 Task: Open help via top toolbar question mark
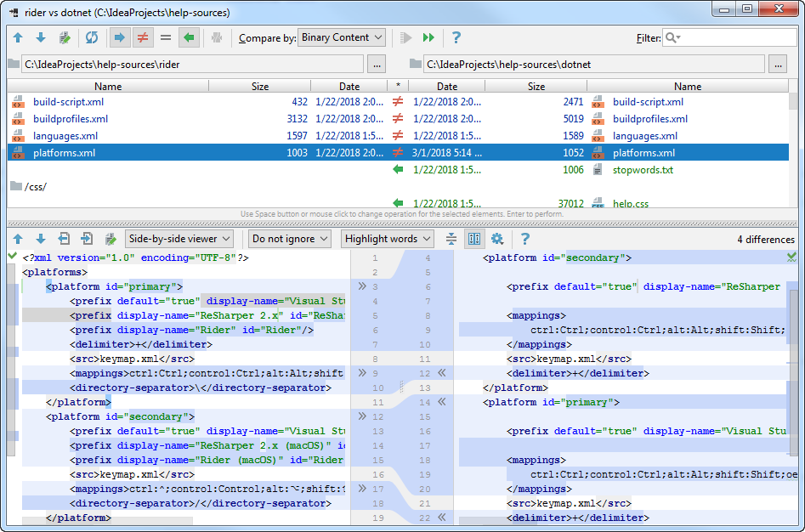[456, 37]
